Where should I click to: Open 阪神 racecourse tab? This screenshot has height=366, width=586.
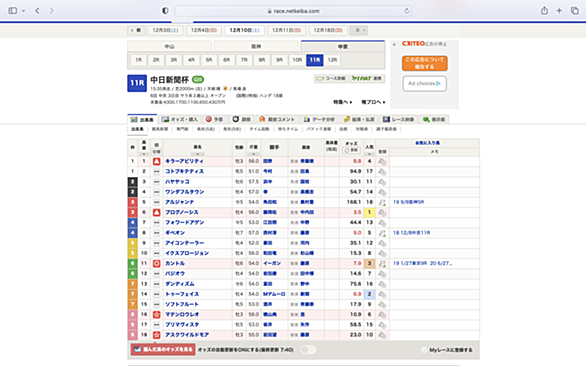pyautogui.click(x=256, y=46)
